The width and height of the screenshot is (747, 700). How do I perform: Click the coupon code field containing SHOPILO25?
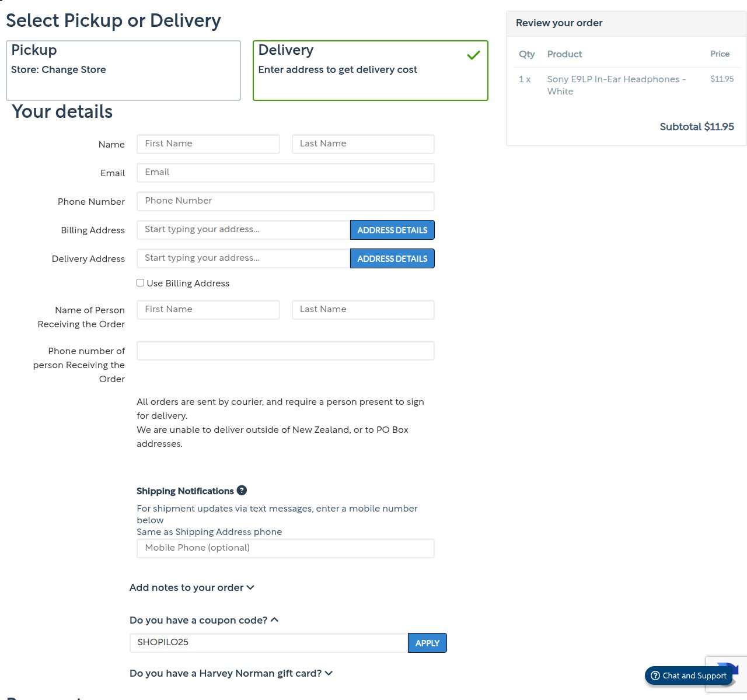[268, 643]
